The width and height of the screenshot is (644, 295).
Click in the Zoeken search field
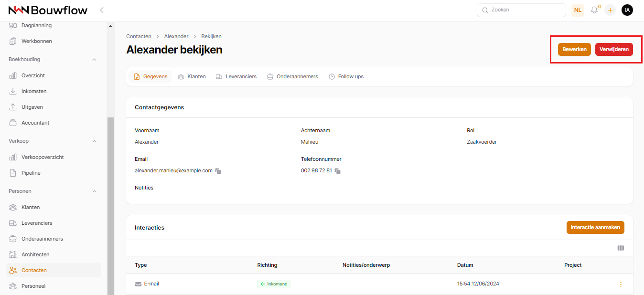coord(521,10)
